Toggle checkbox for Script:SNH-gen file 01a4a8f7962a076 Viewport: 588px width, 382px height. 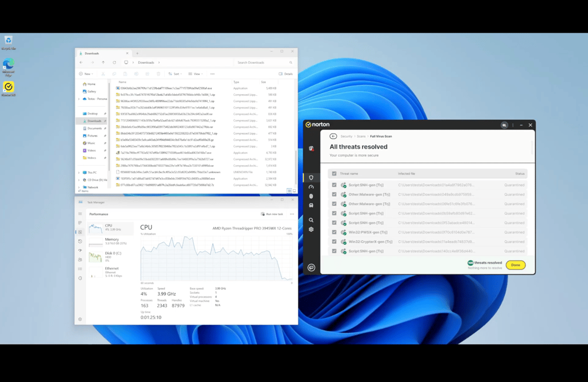click(334, 185)
